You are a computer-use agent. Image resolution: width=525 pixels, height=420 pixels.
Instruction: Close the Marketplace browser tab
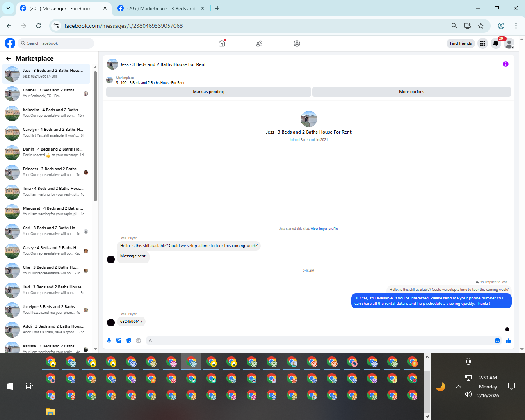[203, 8]
